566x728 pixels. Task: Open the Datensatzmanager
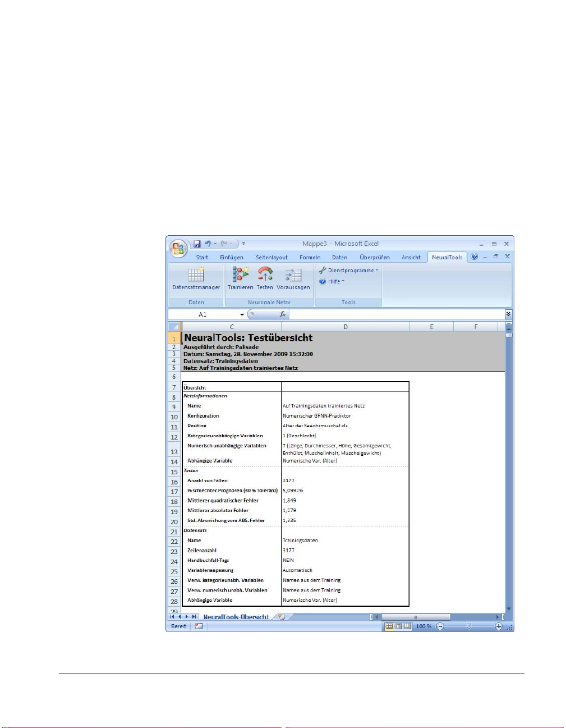tap(196, 278)
